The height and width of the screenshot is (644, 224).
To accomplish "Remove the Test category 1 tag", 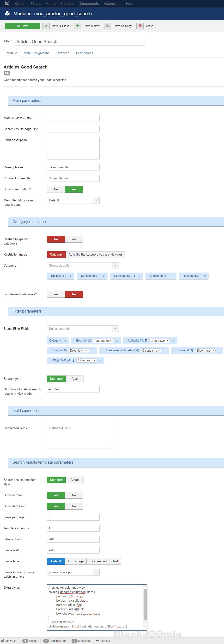I will point(205,276).
